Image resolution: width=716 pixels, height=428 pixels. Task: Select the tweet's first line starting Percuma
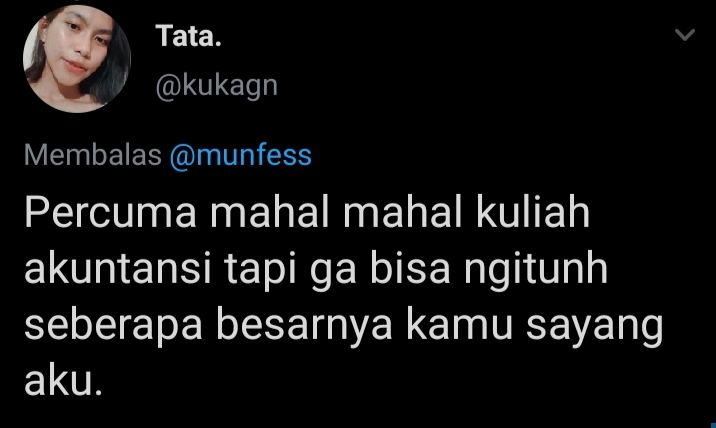(x=307, y=212)
